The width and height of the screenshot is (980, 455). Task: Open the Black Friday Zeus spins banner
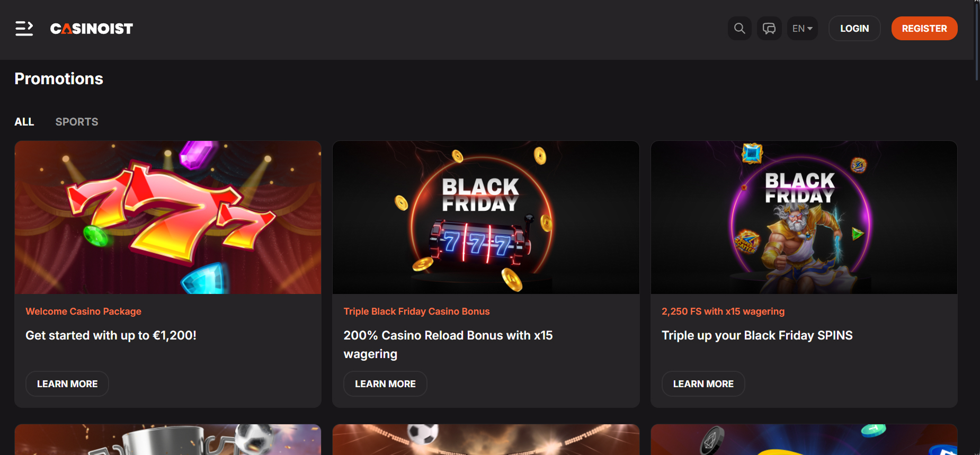click(x=804, y=217)
